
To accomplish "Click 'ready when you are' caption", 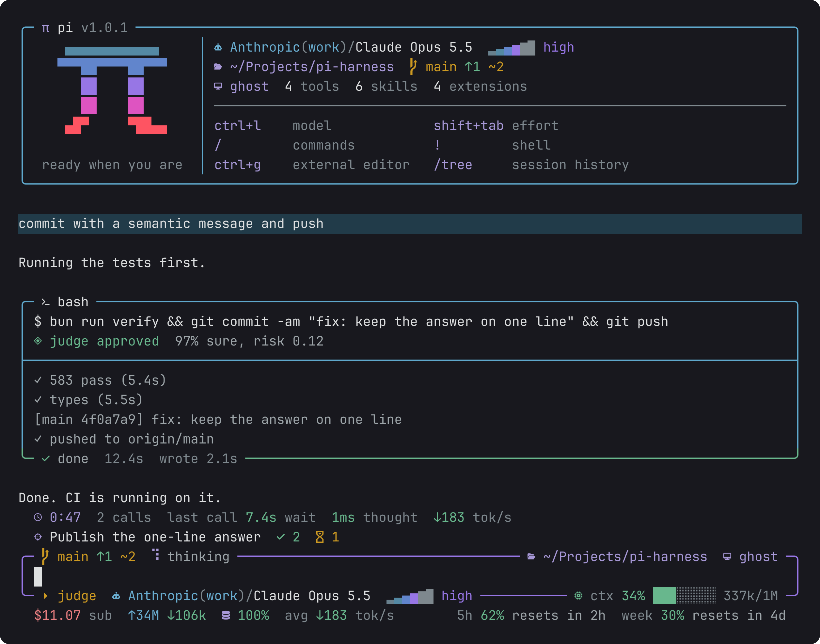I will (x=112, y=165).
